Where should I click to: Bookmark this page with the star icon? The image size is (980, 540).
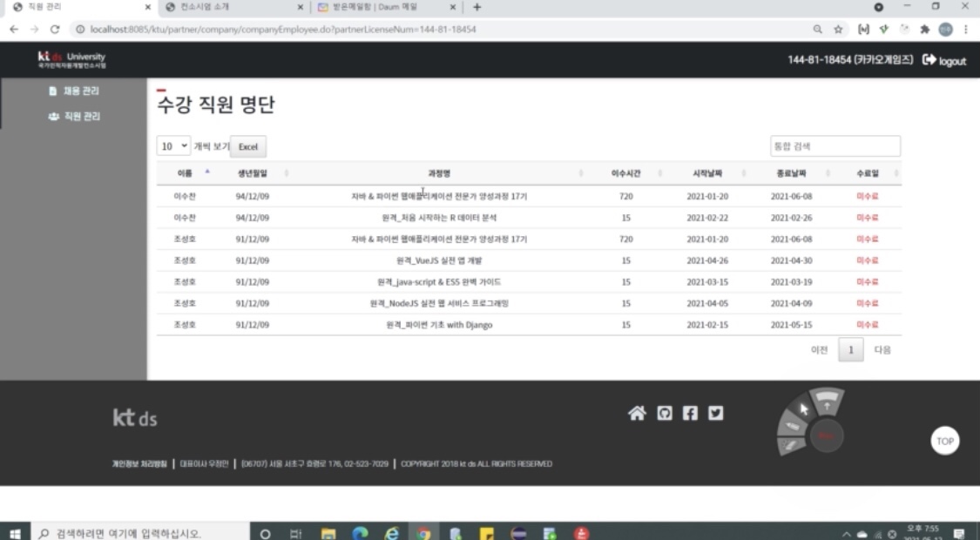(838, 30)
